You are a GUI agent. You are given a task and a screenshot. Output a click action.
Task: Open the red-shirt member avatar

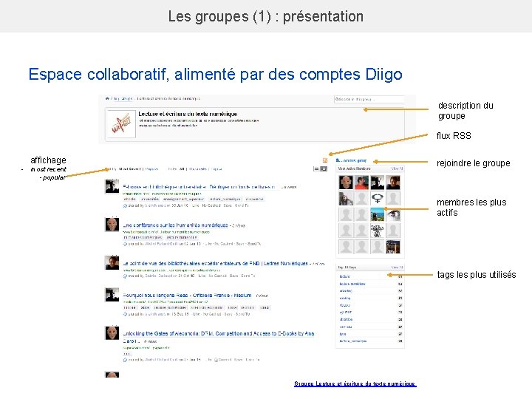pyautogui.click(x=361, y=183)
